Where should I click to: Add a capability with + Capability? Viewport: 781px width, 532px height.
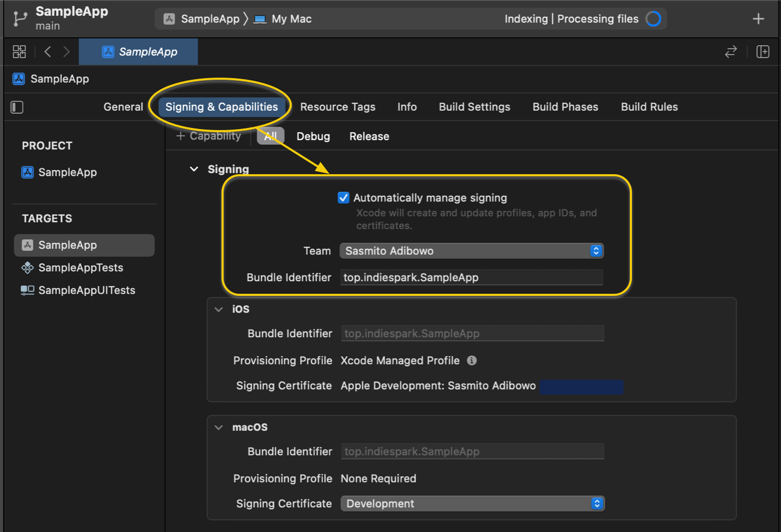[x=209, y=136]
